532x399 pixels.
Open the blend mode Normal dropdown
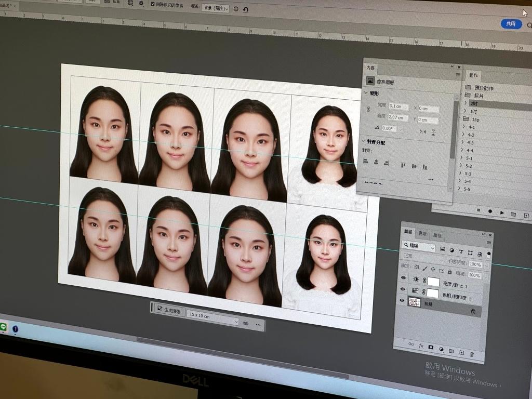[422, 258]
